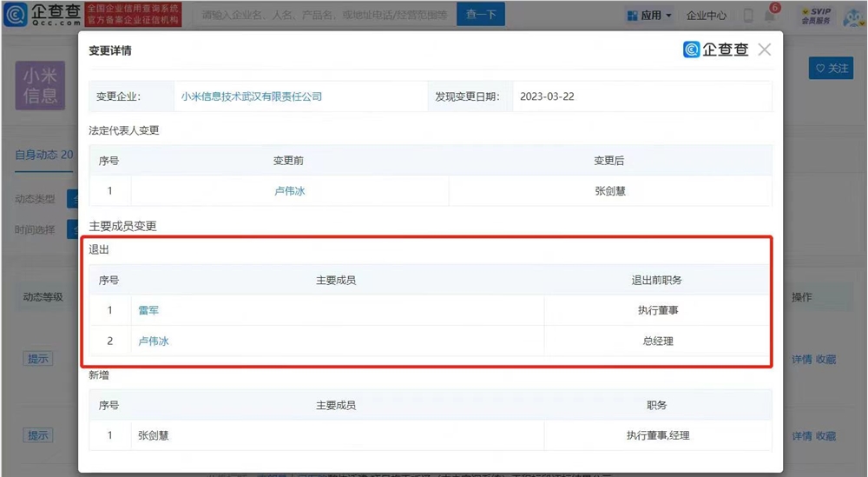
Task: Open 企业中心 in the top navigation
Action: pyautogui.click(x=707, y=16)
